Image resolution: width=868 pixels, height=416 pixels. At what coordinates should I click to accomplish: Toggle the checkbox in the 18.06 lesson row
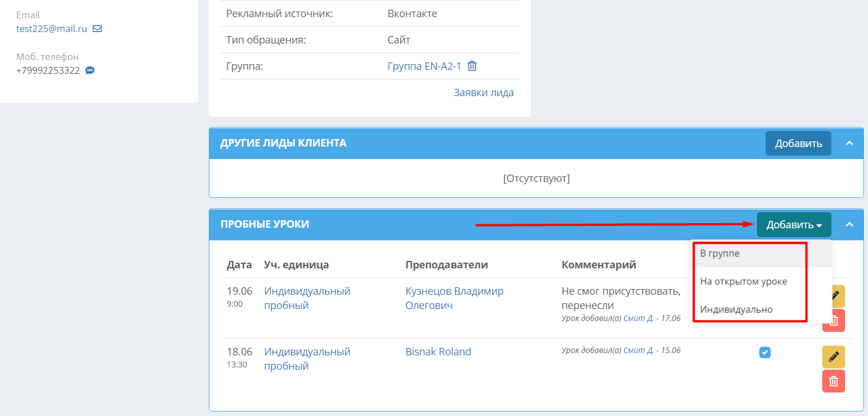point(765,352)
